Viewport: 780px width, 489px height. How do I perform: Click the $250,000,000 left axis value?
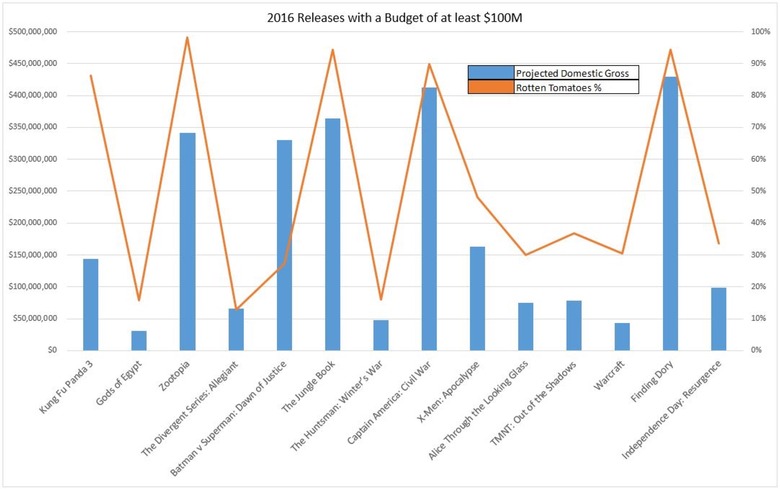click(x=33, y=191)
